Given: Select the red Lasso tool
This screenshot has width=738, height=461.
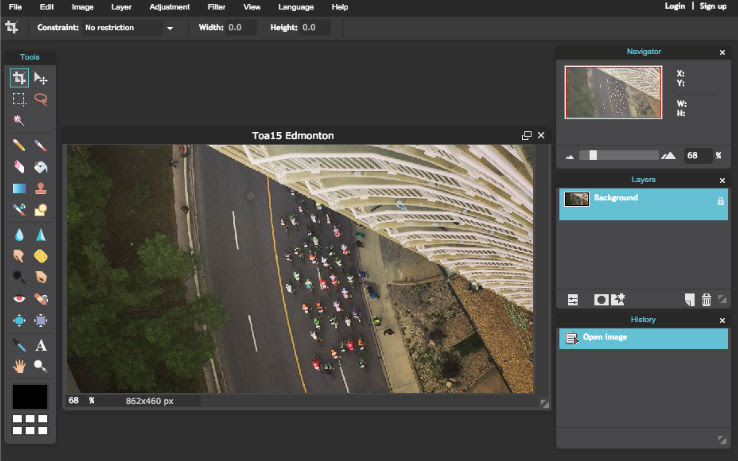Looking at the screenshot, I should click(x=40, y=99).
